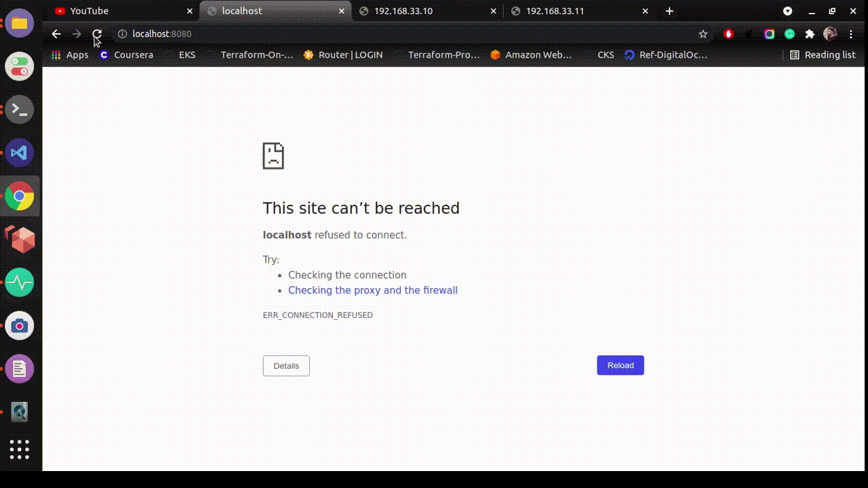Viewport: 868px width, 488px height.
Task: Close the localhost tab
Action: click(342, 11)
